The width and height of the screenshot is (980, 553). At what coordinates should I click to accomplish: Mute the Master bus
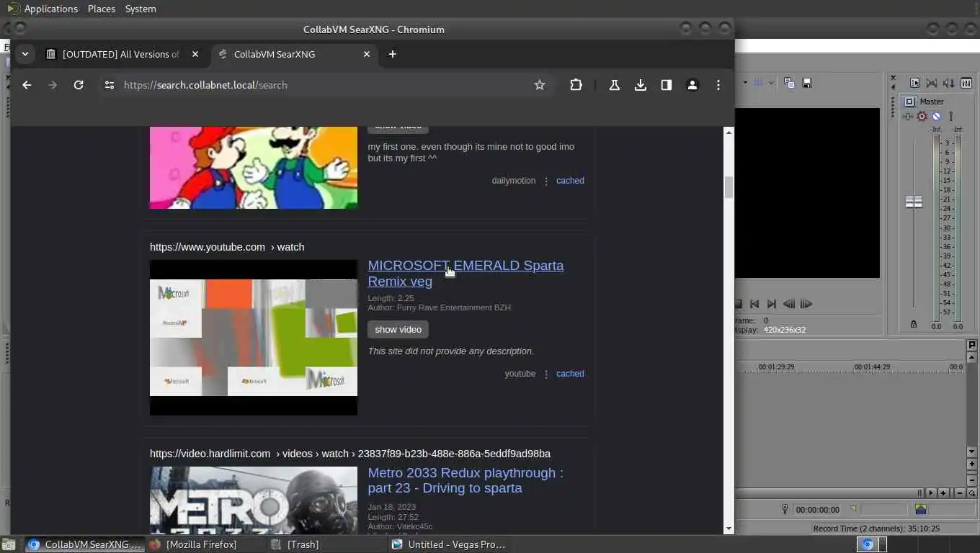[x=936, y=116]
